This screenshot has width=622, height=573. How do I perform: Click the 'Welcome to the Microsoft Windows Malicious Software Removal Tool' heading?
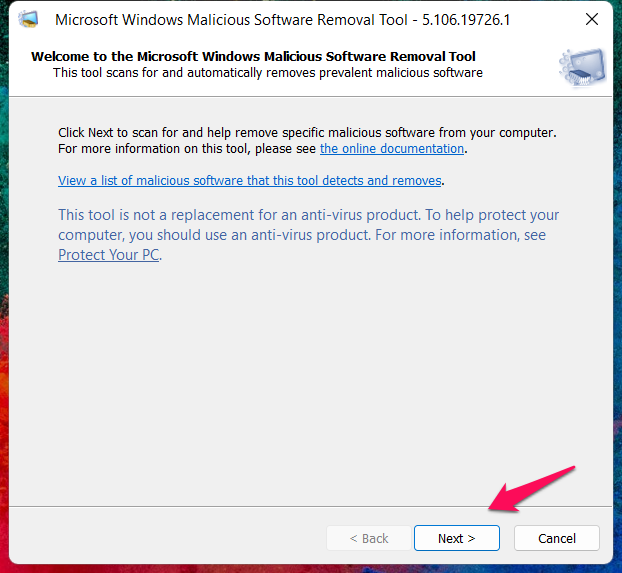tap(253, 56)
